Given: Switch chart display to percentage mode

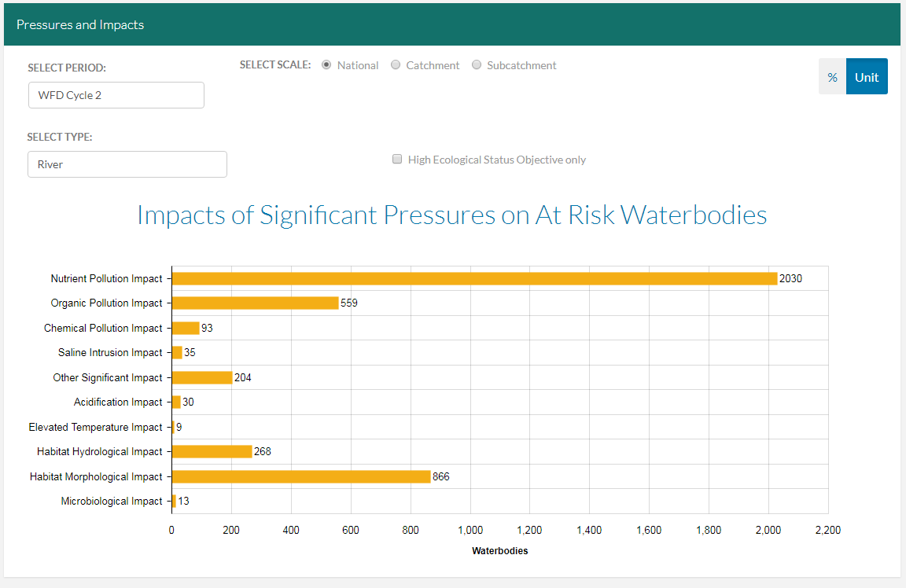Looking at the screenshot, I should (832, 76).
